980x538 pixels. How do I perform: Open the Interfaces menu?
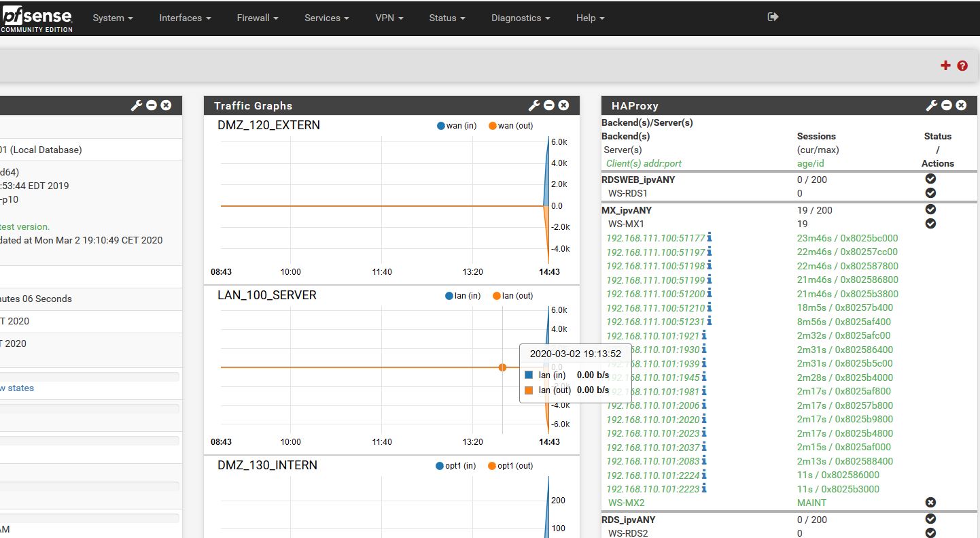pyautogui.click(x=185, y=18)
